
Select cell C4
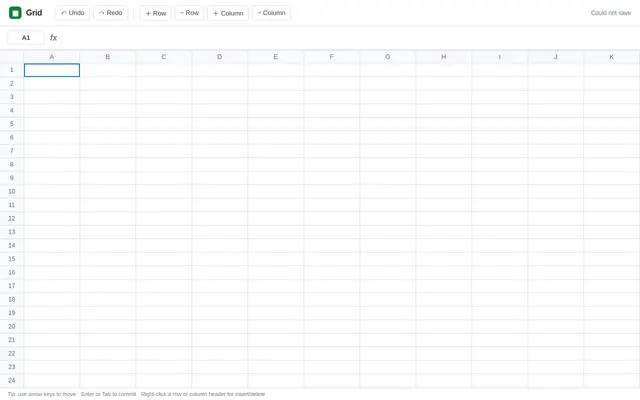click(164, 110)
